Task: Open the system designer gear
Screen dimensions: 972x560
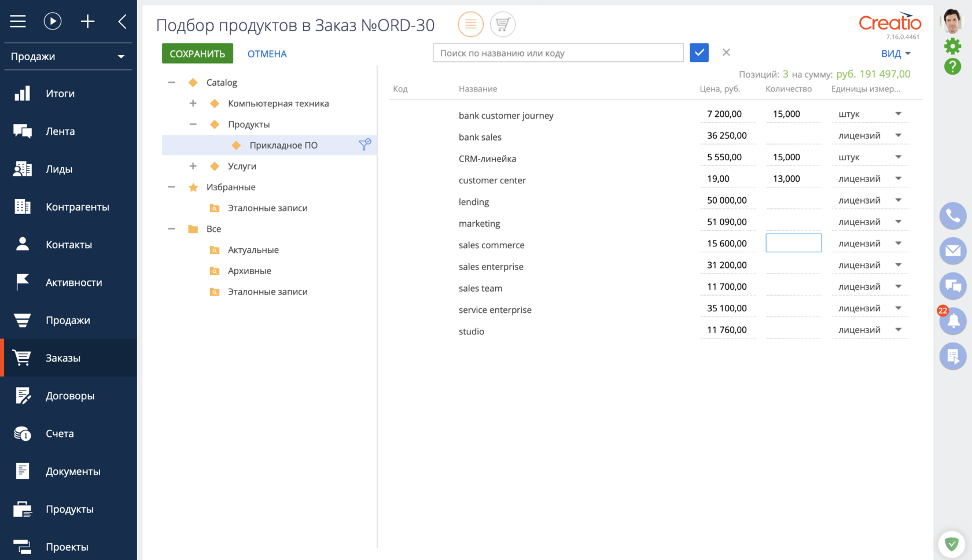Action: click(952, 46)
